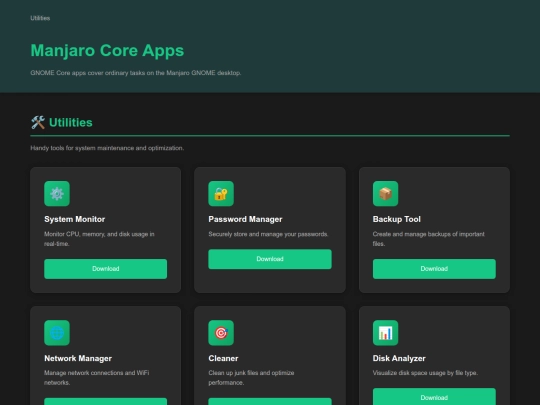The height and width of the screenshot is (405, 540).
Task: Download the Disk Analyzer app
Action: 434,397
